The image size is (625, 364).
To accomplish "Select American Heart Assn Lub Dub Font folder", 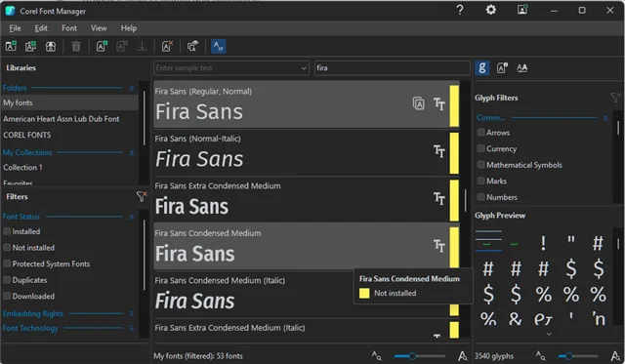I will [x=69, y=119].
